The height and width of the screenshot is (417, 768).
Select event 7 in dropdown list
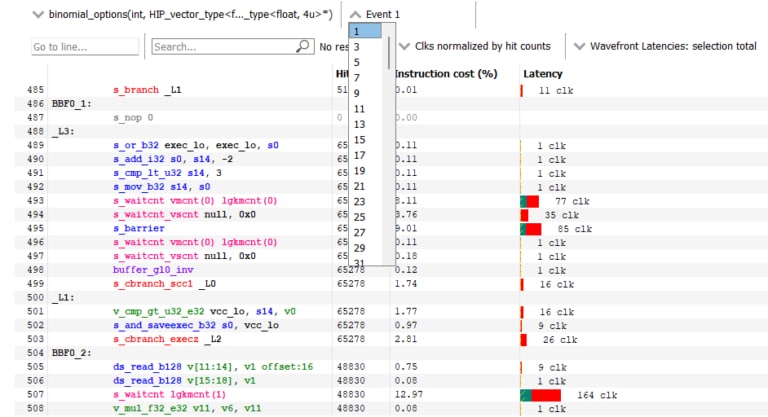pos(365,77)
